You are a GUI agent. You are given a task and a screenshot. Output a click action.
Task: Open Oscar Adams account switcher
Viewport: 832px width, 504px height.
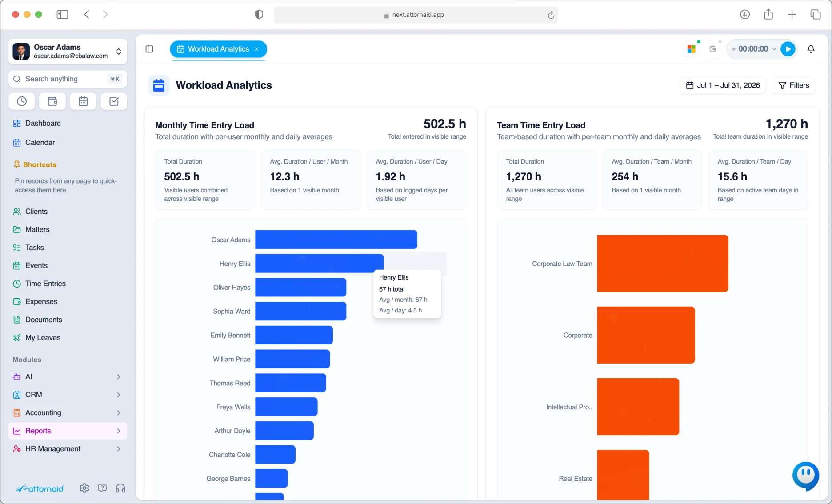click(x=68, y=52)
